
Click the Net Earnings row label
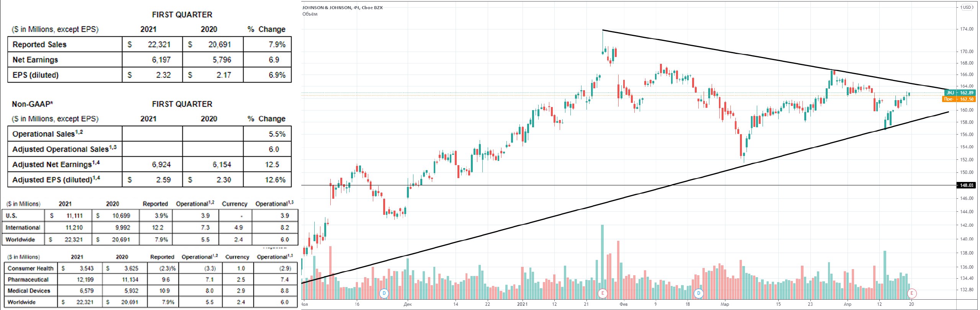pyautogui.click(x=35, y=60)
